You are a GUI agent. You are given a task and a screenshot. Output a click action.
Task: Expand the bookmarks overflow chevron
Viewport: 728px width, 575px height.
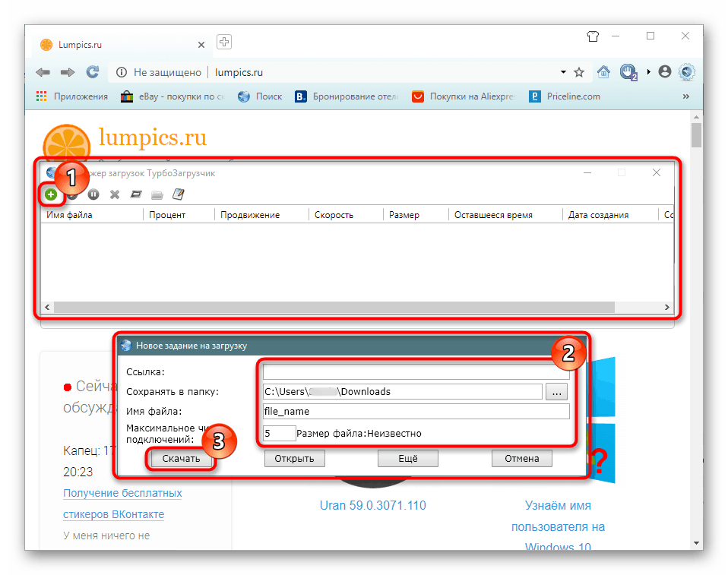point(685,96)
